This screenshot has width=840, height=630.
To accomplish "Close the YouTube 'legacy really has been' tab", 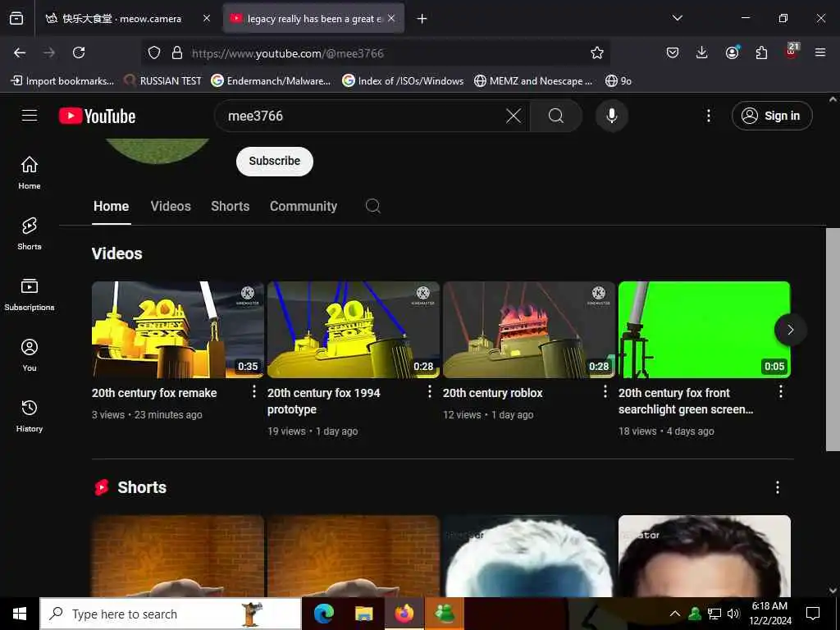I will click(x=391, y=18).
